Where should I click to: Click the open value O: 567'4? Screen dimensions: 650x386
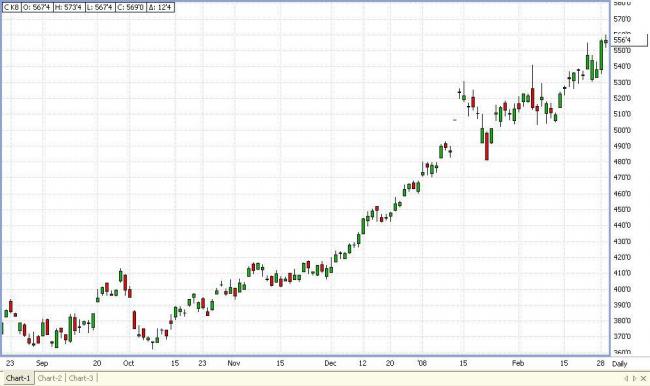click(x=37, y=7)
